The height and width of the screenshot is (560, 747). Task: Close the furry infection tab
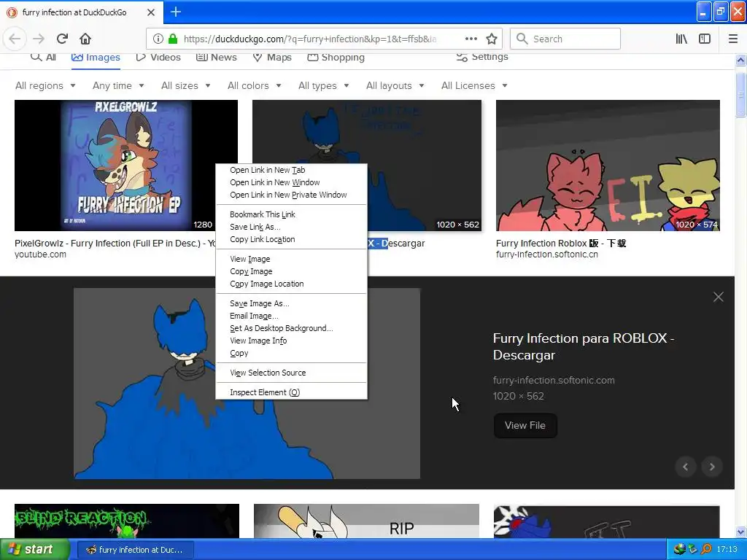coord(151,12)
